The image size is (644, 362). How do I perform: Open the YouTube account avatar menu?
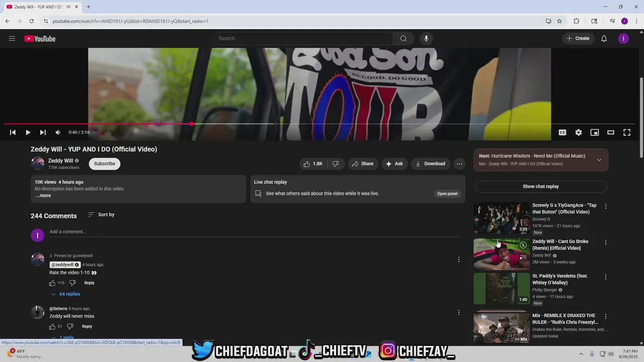(x=623, y=39)
